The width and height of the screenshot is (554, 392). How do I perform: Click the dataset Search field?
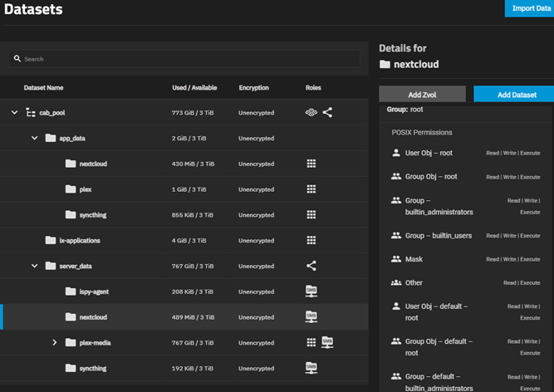pyautogui.click(x=184, y=59)
